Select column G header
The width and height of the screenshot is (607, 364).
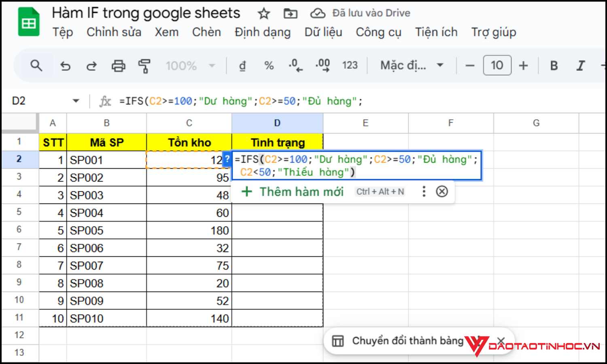(536, 123)
